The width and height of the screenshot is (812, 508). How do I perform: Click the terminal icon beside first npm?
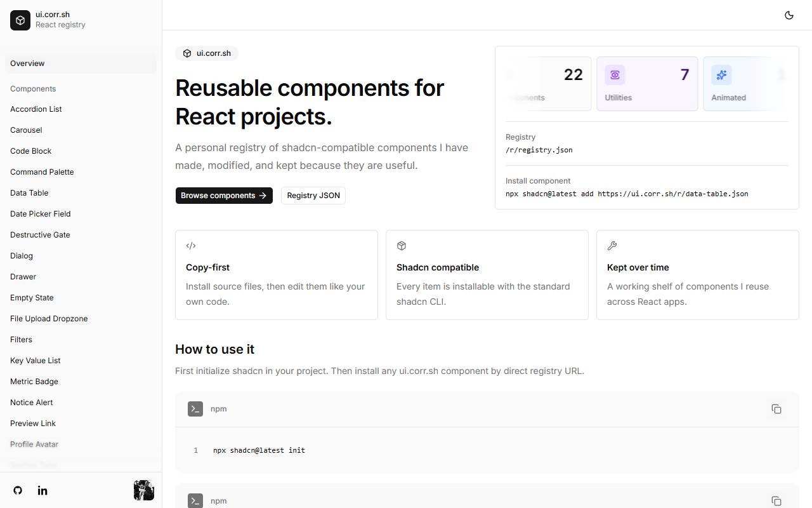click(195, 409)
